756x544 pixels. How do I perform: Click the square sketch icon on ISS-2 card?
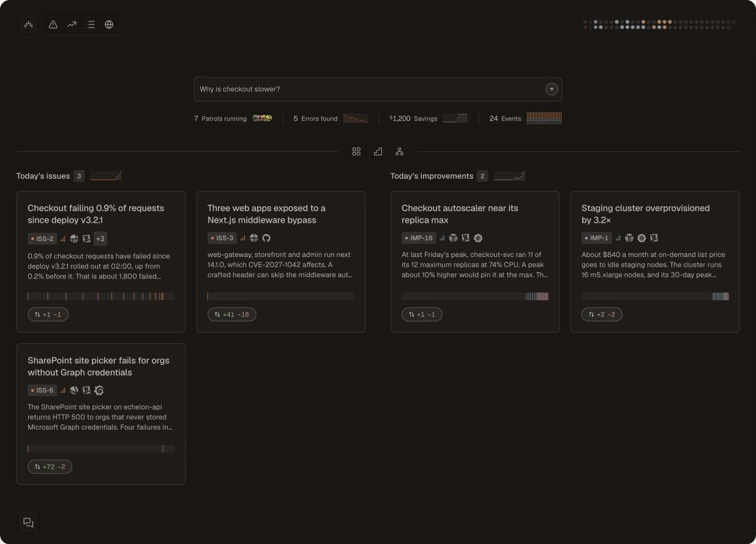pos(86,239)
